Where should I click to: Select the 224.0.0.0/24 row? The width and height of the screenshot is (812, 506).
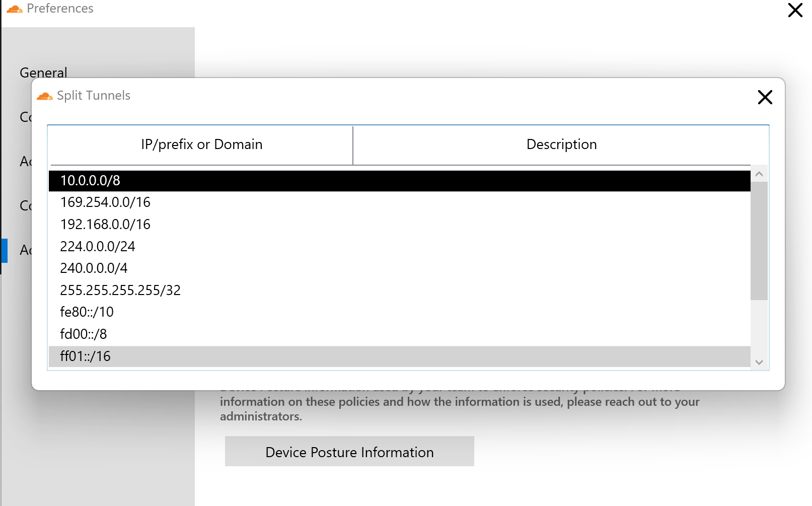(201, 246)
